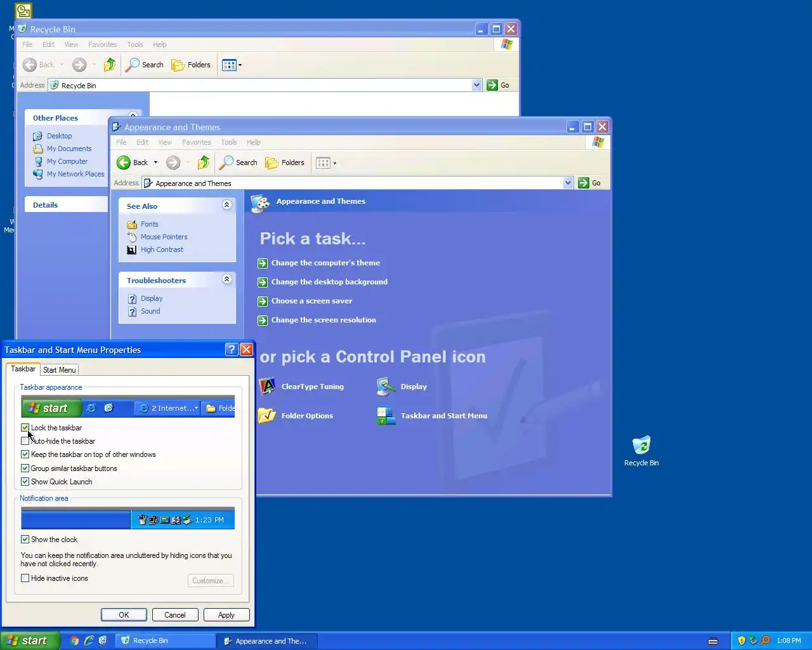Click Apply in Taskbar Properties dialog
Image resolution: width=812 pixels, height=650 pixels.
click(226, 615)
